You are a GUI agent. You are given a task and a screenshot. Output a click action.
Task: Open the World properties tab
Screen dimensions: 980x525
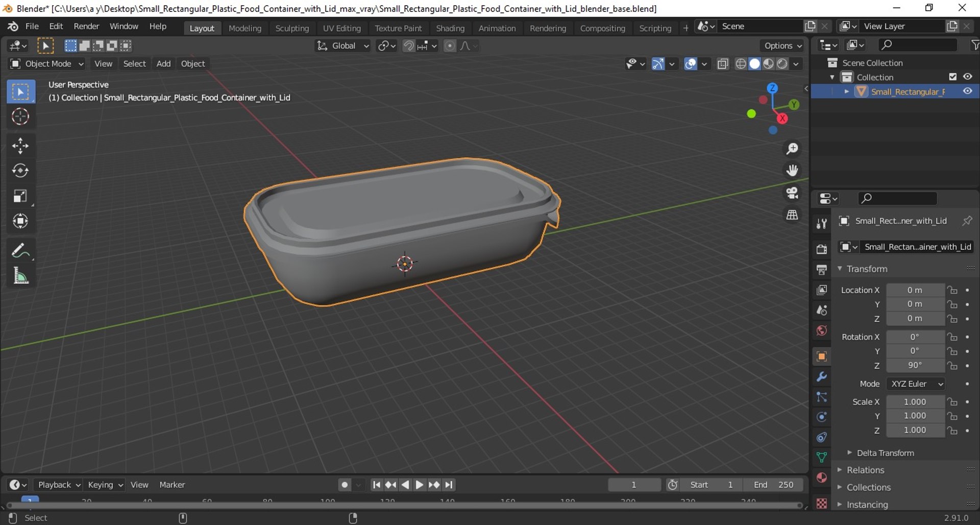pyautogui.click(x=821, y=330)
